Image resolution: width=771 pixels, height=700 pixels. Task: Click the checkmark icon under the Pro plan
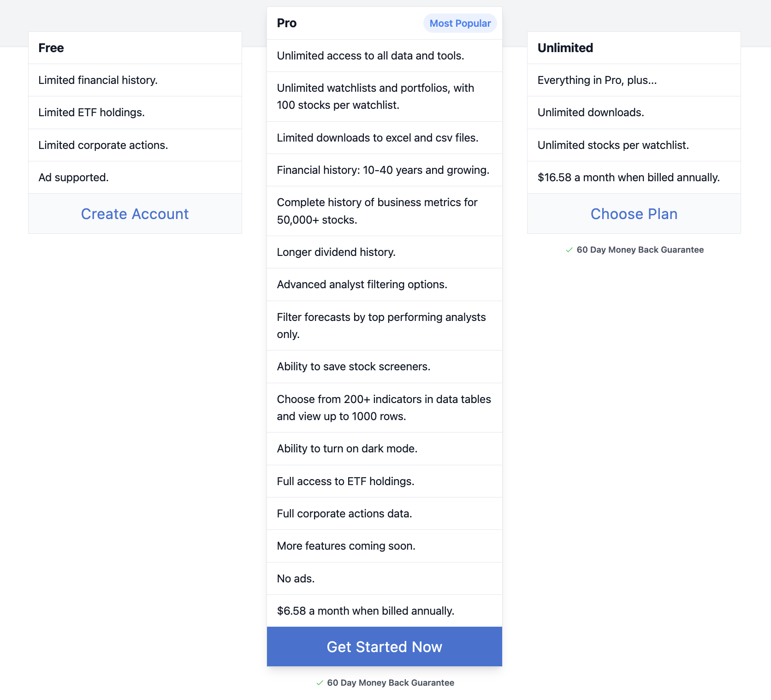(x=320, y=683)
